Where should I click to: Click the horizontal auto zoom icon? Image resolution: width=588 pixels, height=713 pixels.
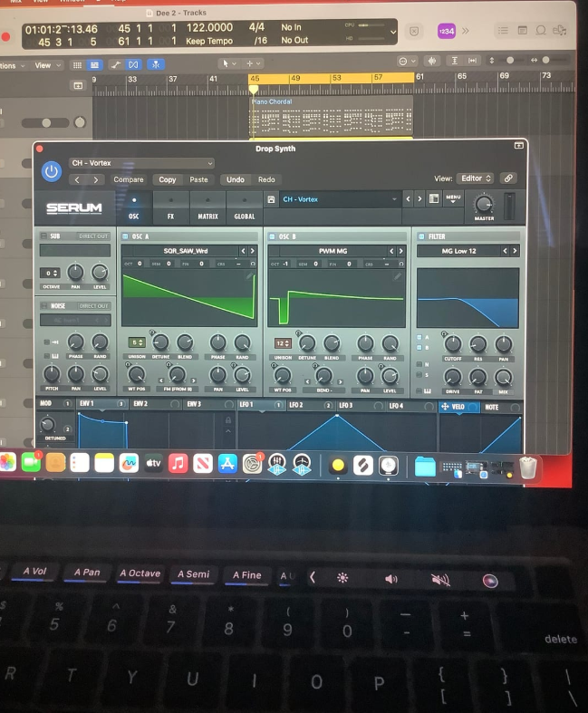(x=473, y=61)
